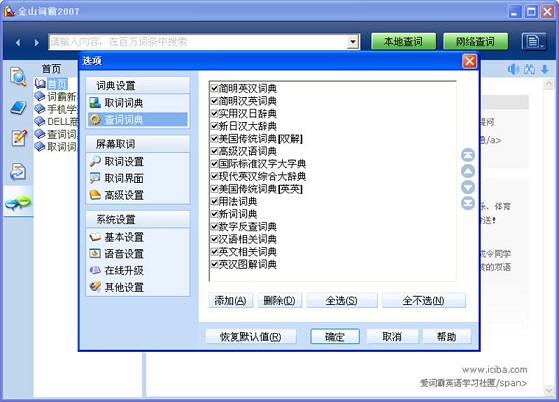Image resolution: width=559 pixels, height=402 pixels.
Task: Close the 选项 dialog
Action: click(470, 61)
